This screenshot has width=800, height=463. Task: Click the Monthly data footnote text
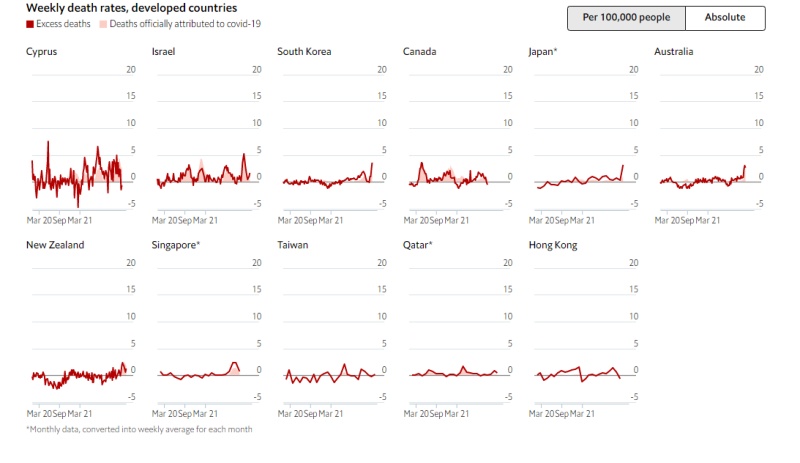[139, 429]
